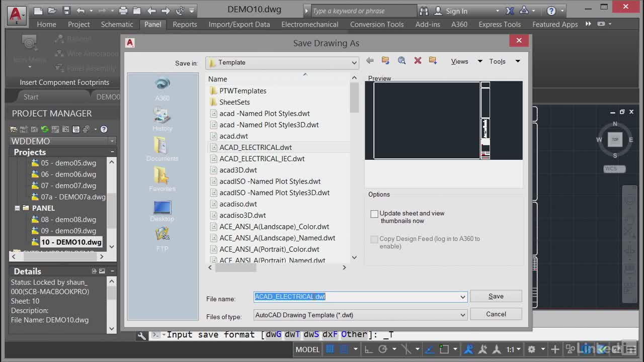Open the Reports ribbon tab
644x362 pixels.
coord(185,24)
